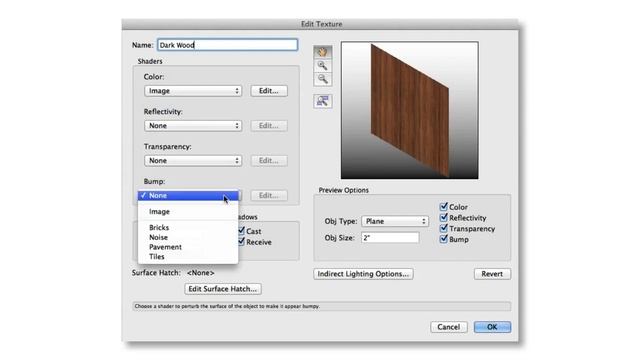Select Pavement bump shader
The image size is (640, 360).
tap(188, 247)
